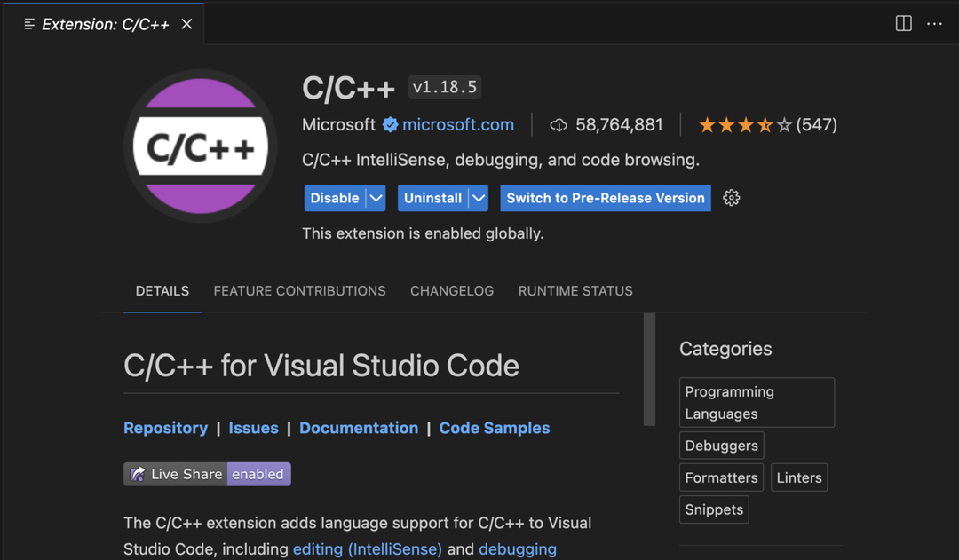
Task: Click the vertical scrollbar in the details pane
Action: click(651, 368)
